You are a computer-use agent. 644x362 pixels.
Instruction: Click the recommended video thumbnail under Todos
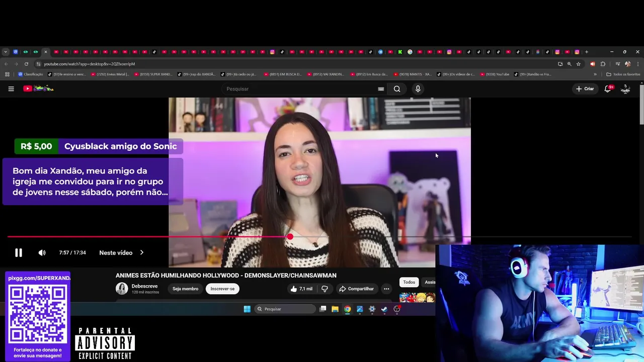[417, 297]
